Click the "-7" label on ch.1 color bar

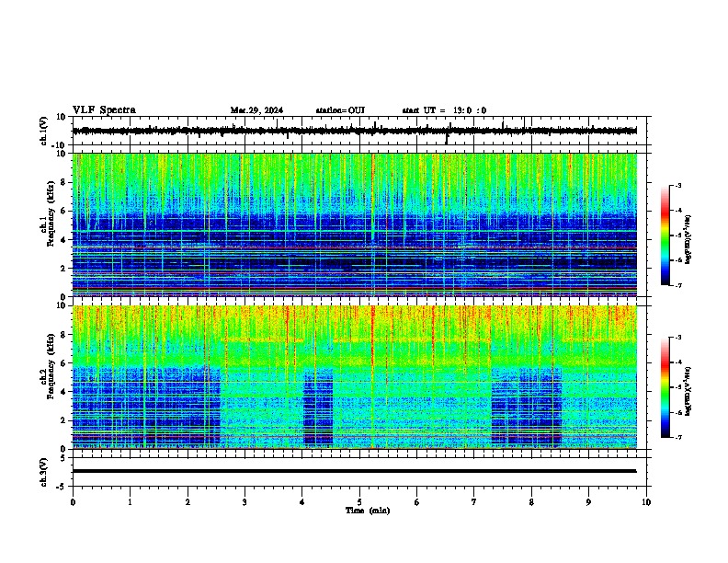tap(678, 285)
